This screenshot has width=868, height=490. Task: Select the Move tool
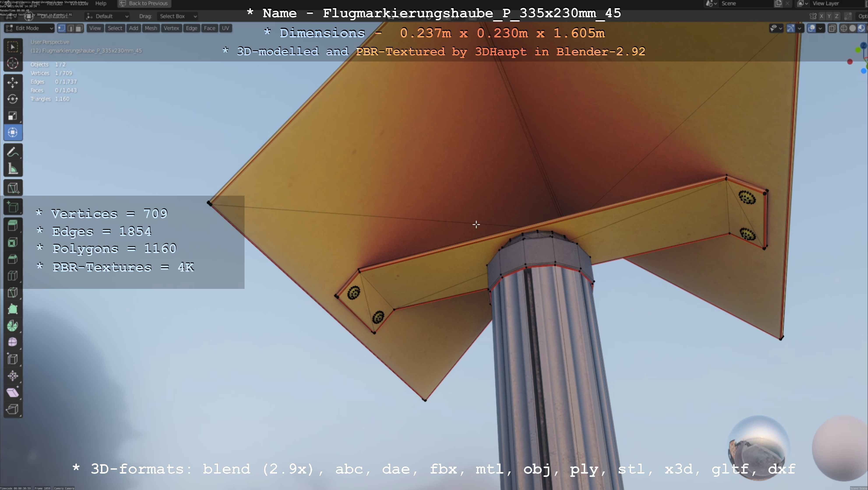(x=13, y=83)
